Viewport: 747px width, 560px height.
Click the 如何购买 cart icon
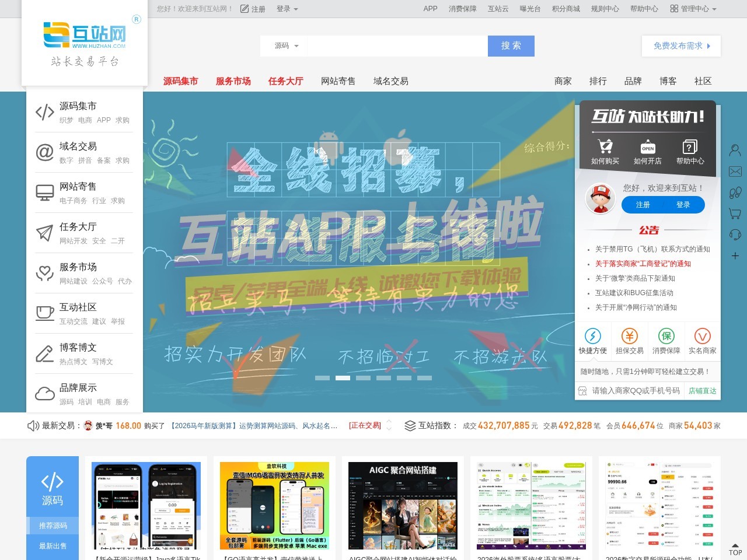click(x=605, y=146)
